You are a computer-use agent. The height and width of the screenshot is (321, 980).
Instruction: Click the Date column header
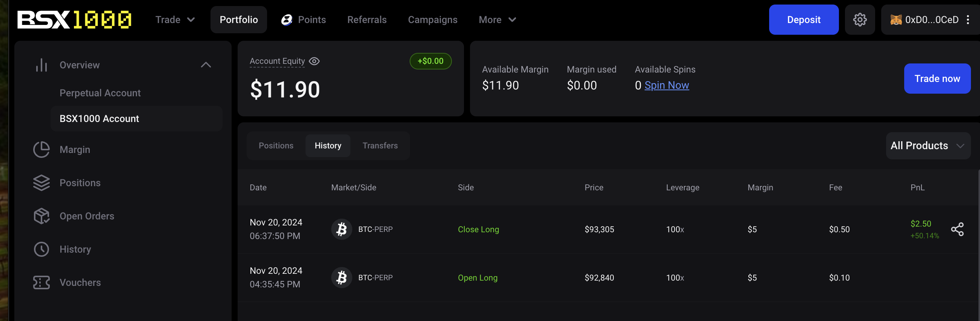pos(258,187)
